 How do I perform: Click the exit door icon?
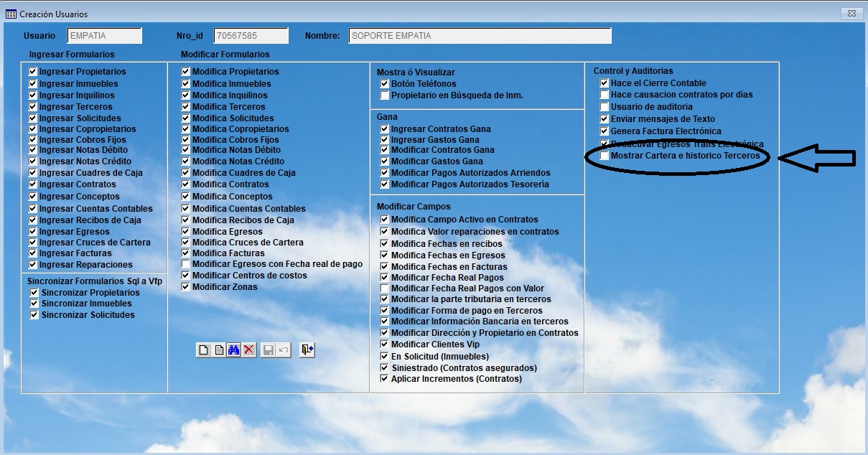pyautogui.click(x=307, y=350)
